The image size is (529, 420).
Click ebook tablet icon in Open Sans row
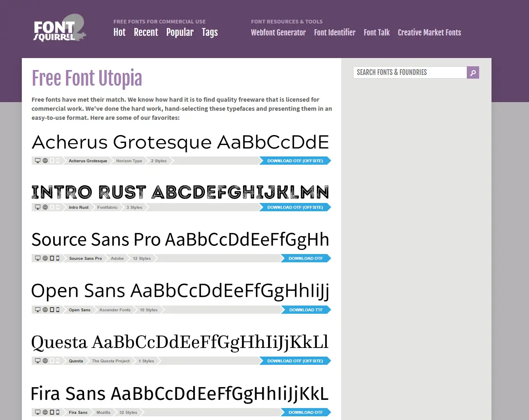[x=52, y=310]
